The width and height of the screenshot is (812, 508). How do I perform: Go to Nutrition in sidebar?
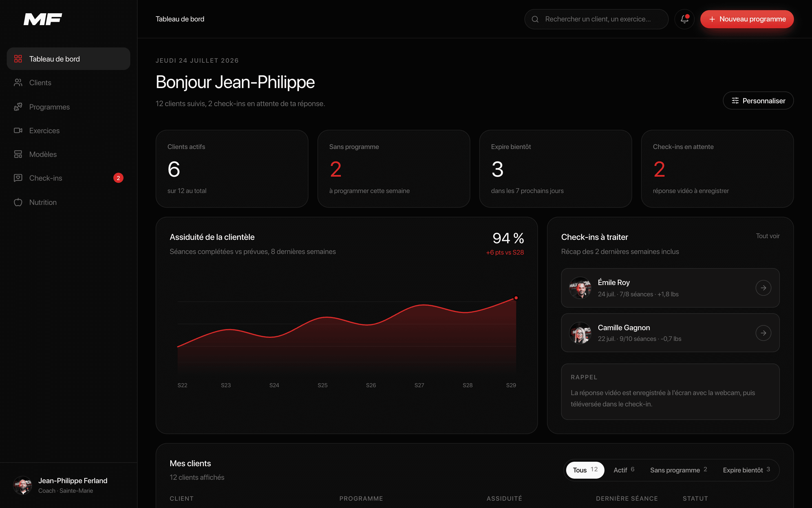(69, 202)
